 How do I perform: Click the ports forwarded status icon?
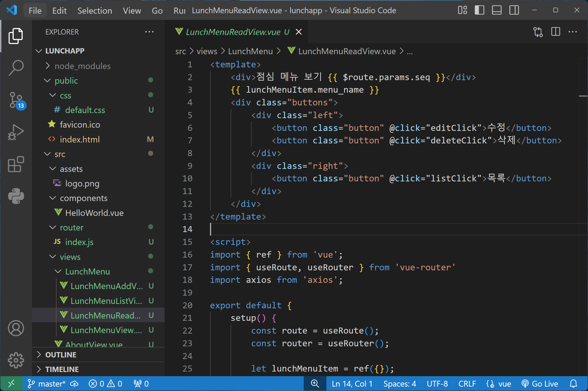coord(141,384)
